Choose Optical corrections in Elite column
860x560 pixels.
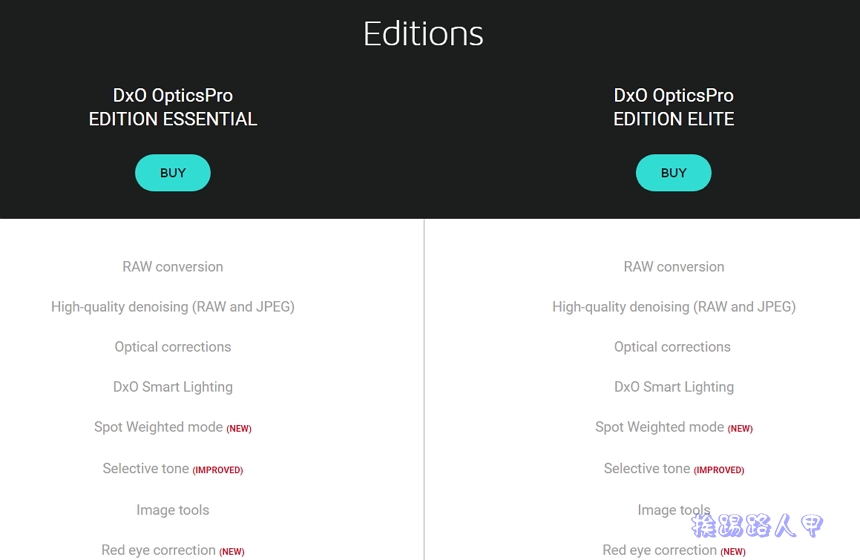click(672, 347)
